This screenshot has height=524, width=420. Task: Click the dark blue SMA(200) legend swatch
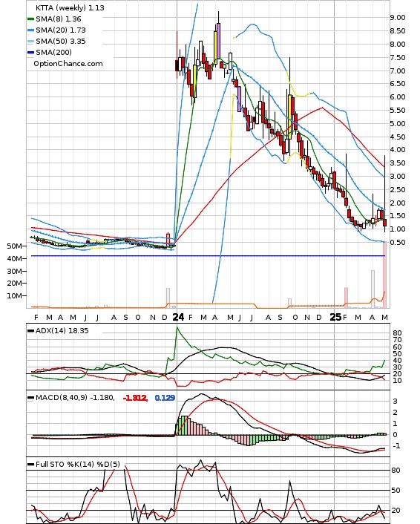(x=30, y=53)
